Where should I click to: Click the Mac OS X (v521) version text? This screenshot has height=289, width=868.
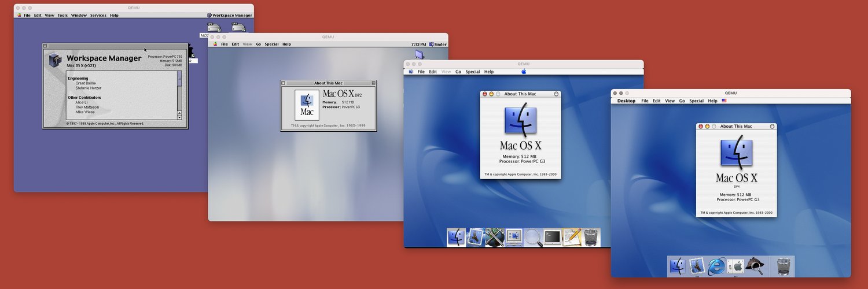click(82, 65)
